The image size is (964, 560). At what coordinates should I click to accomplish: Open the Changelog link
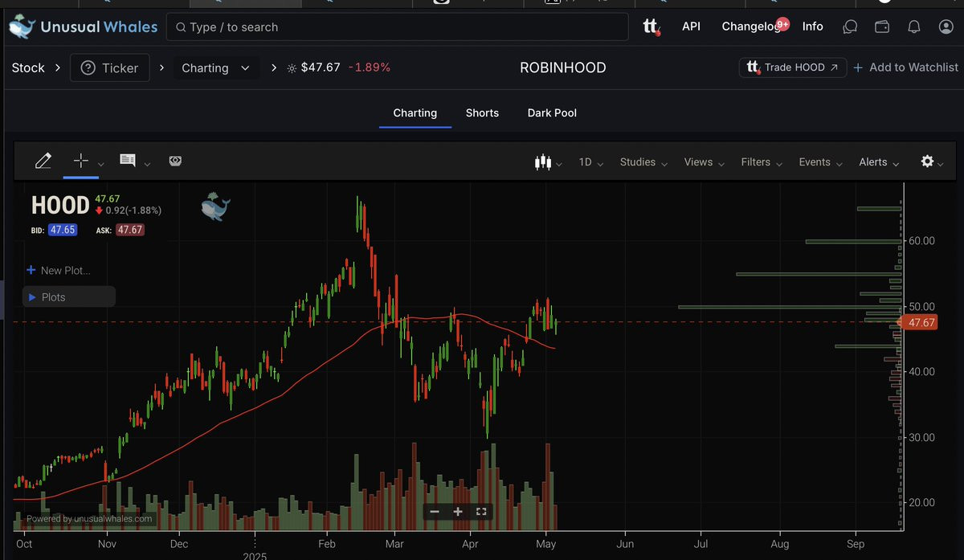pos(750,27)
